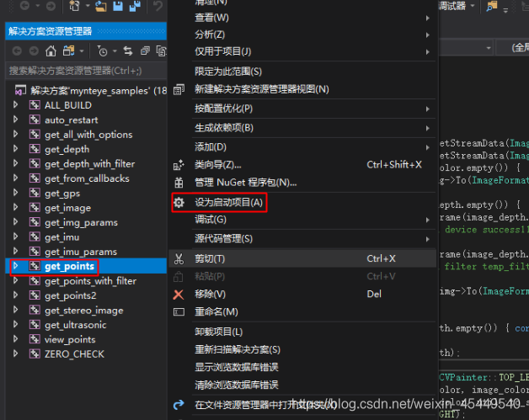Open the 生成依赖项(B) submenu
529x420 pixels.
pyautogui.click(x=302, y=128)
